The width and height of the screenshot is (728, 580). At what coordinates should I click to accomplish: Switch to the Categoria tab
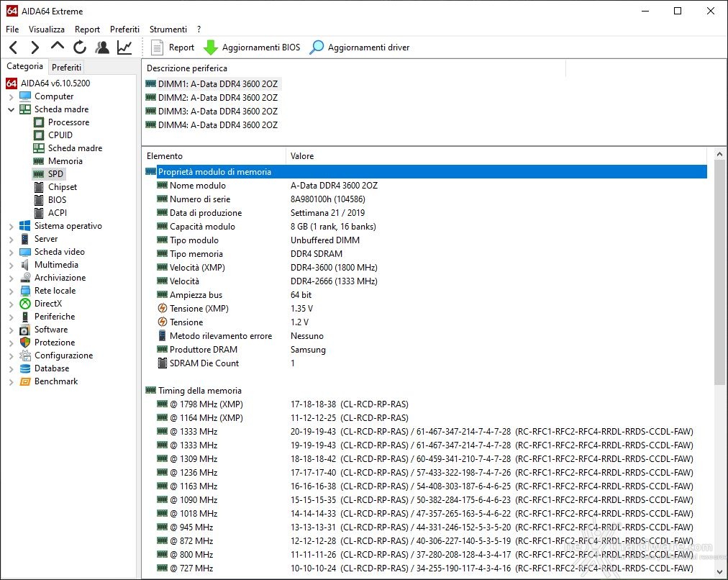point(24,66)
